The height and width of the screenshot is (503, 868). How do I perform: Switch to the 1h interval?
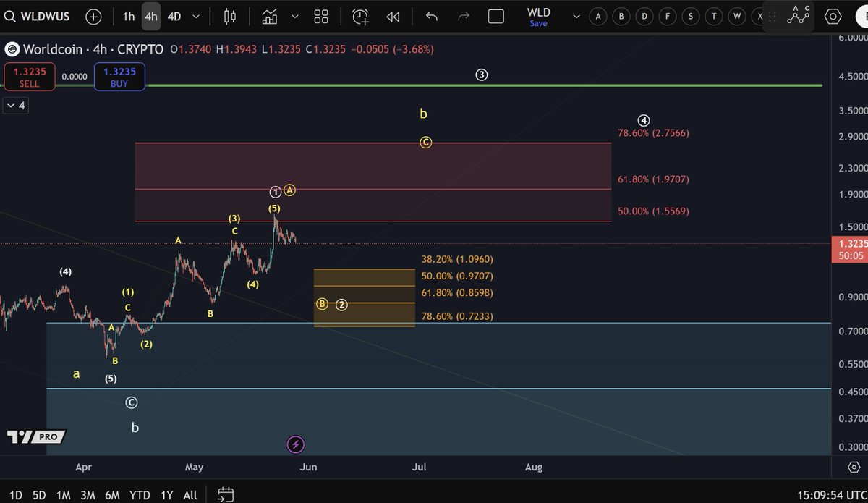coord(128,16)
